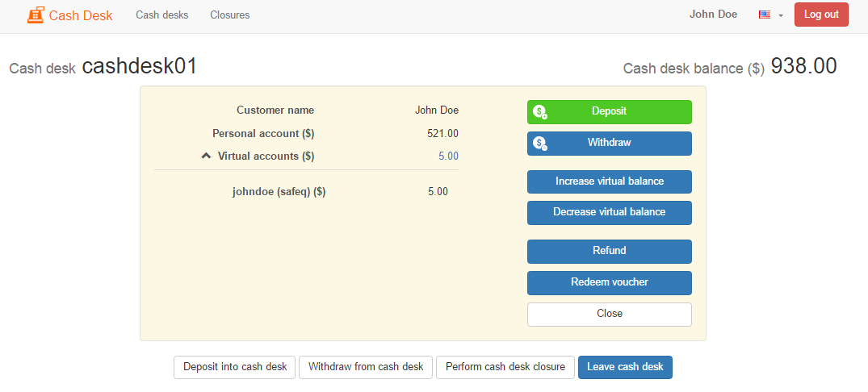Image resolution: width=868 pixels, height=392 pixels.
Task: Open the language dropdown caret
Action: (781, 15)
